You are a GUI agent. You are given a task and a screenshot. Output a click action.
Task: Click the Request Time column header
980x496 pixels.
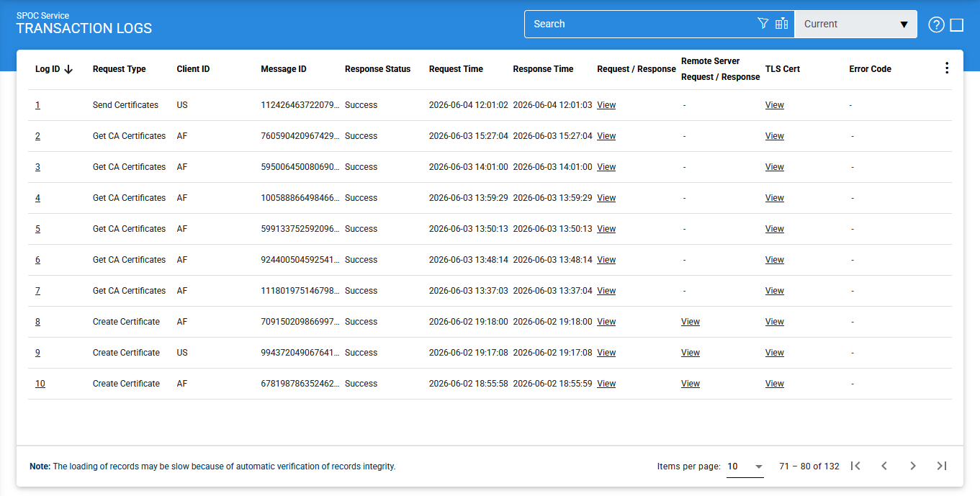point(456,69)
